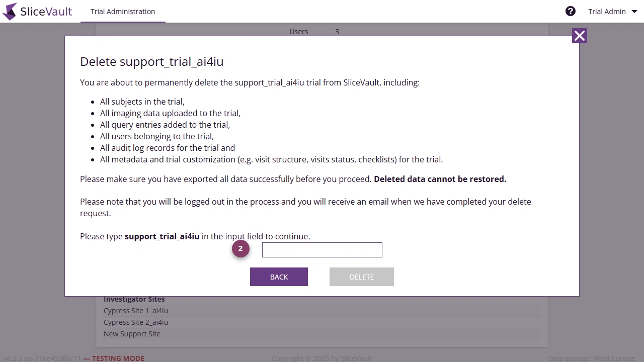Click the 'All metadata and trial customization' bullet
Viewport: 644px width, 362px height.
271,159
